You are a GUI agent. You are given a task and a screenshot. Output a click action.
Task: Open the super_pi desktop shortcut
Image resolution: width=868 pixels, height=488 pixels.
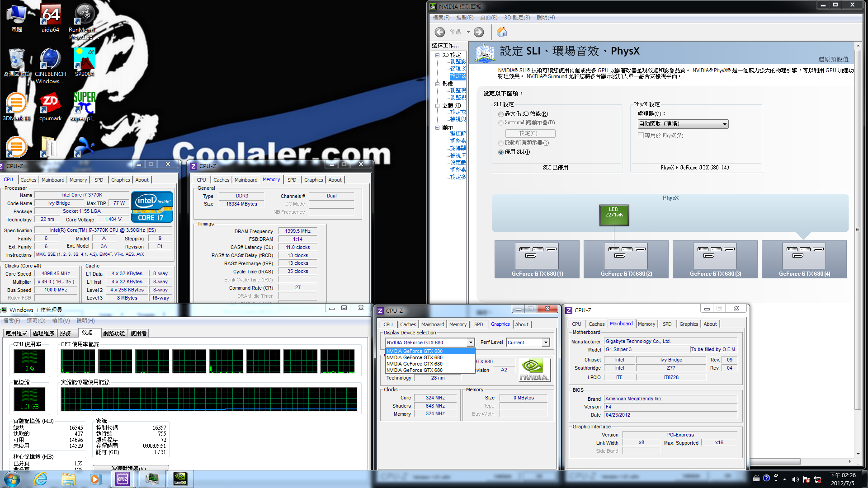[x=85, y=106]
